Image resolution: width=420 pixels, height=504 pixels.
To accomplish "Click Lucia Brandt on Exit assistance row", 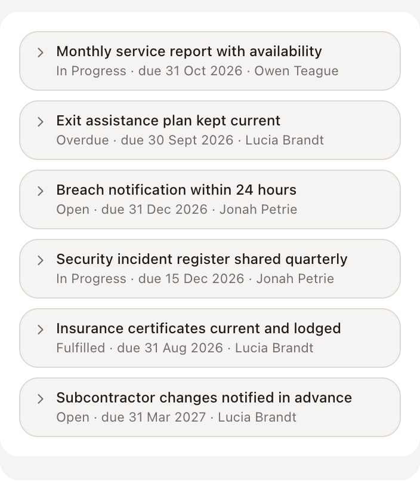I will tap(285, 140).
